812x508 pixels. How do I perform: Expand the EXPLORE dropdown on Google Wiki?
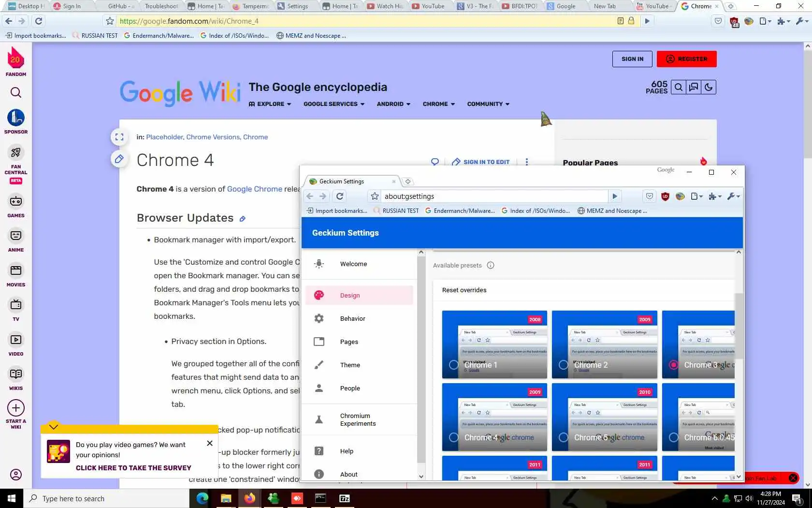coord(270,104)
